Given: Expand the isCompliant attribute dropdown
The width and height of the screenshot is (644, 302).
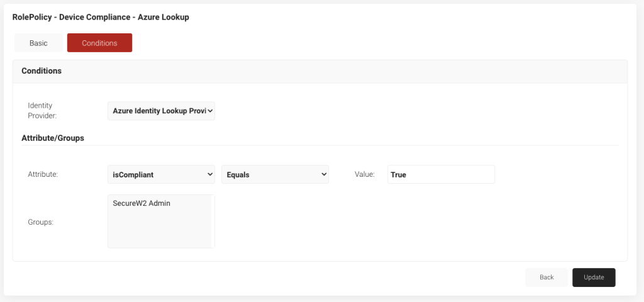Looking at the screenshot, I should point(161,175).
